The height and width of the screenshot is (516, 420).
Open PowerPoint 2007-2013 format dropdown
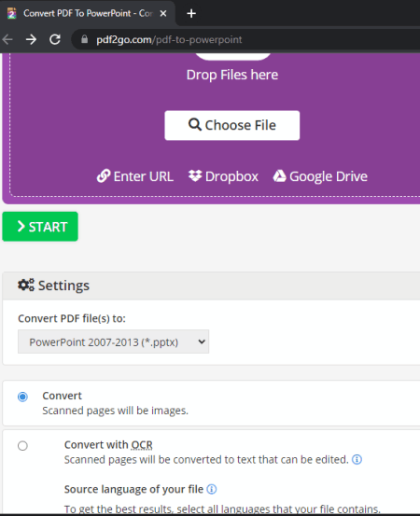point(113,342)
